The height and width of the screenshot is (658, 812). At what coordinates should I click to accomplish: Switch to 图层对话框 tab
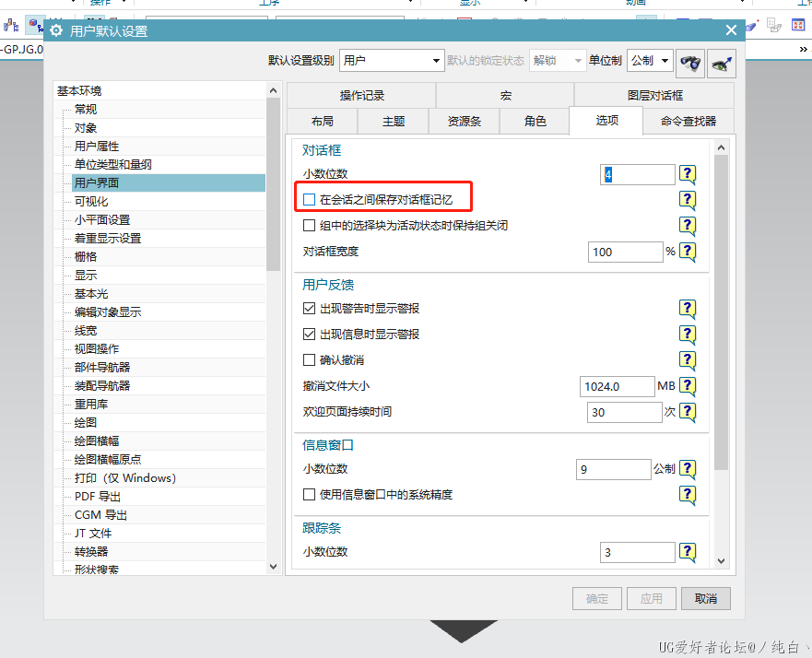pos(654,95)
